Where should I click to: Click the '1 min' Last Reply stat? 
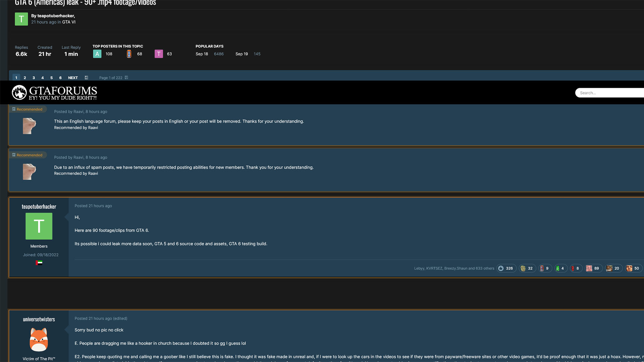[71, 54]
